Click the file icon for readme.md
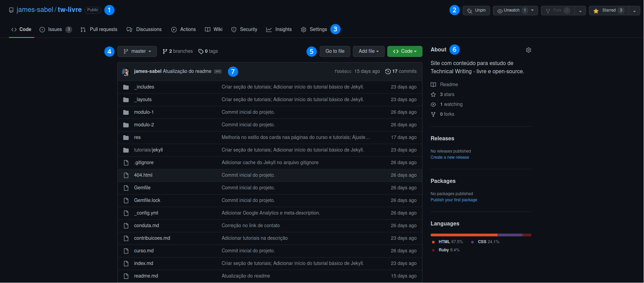The image size is (644, 283). point(126,276)
